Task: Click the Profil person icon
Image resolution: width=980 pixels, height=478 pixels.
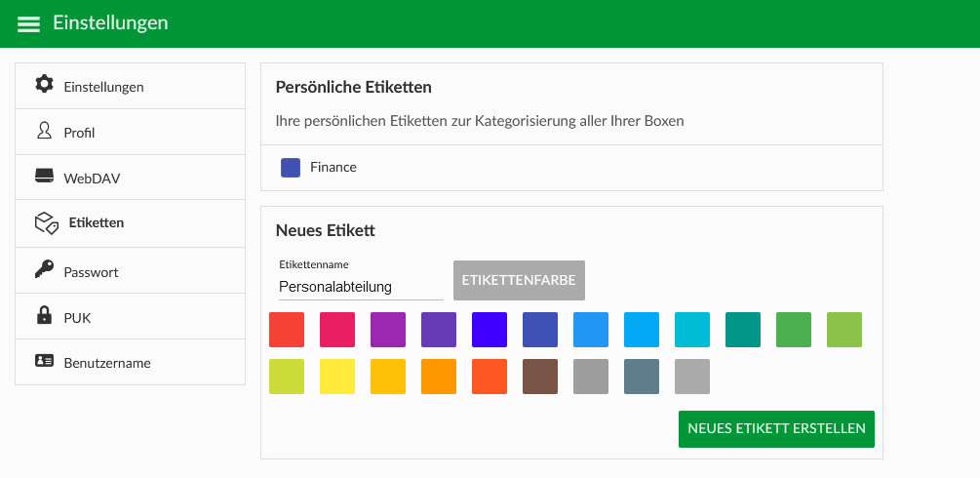Action: click(x=45, y=130)
